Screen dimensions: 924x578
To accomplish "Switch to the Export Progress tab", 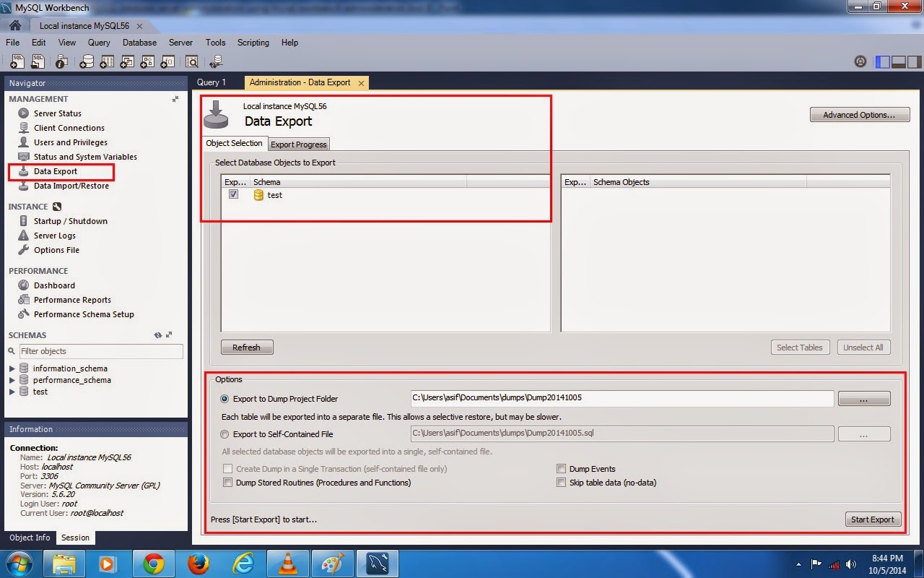I will point(299,144).
